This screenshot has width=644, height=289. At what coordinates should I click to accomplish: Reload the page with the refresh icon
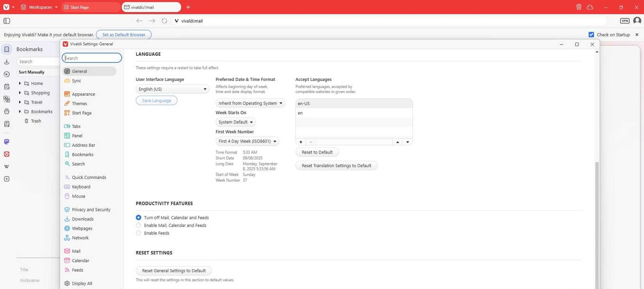(164, 21)
